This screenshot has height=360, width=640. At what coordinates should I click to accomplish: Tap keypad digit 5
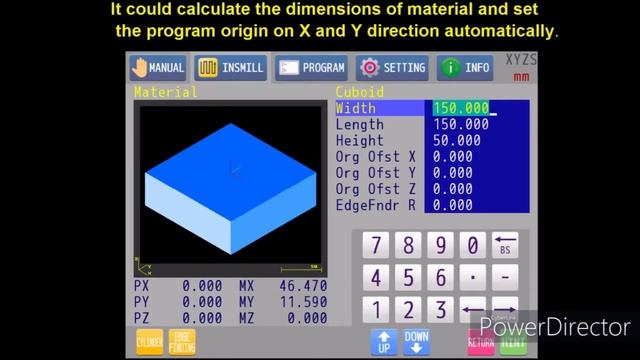click(408, 278)
